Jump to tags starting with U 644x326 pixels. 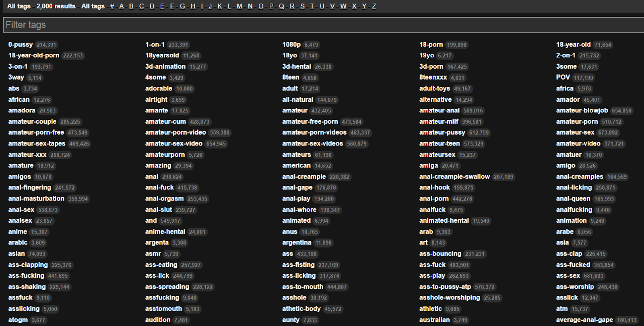click(x=322, y=6)
